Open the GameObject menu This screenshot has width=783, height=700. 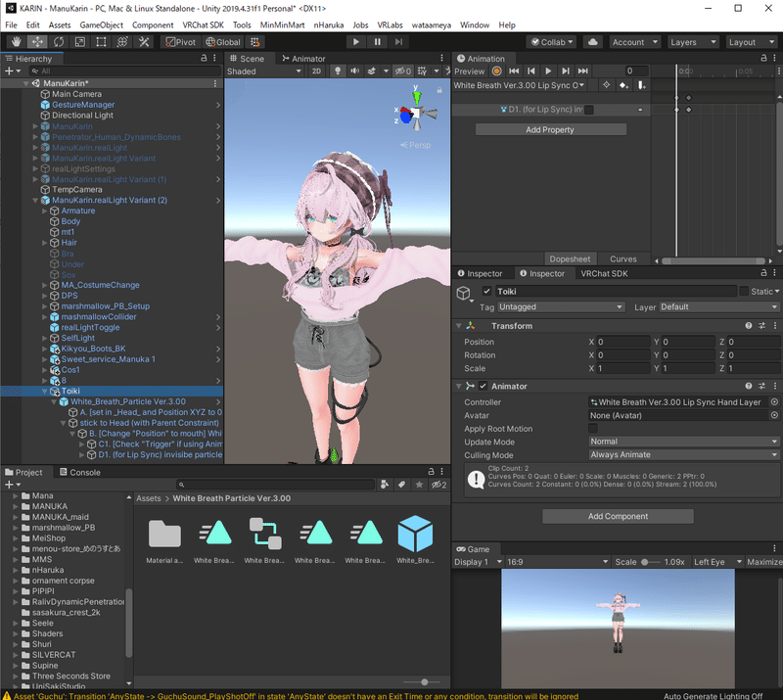coord(102,25)
